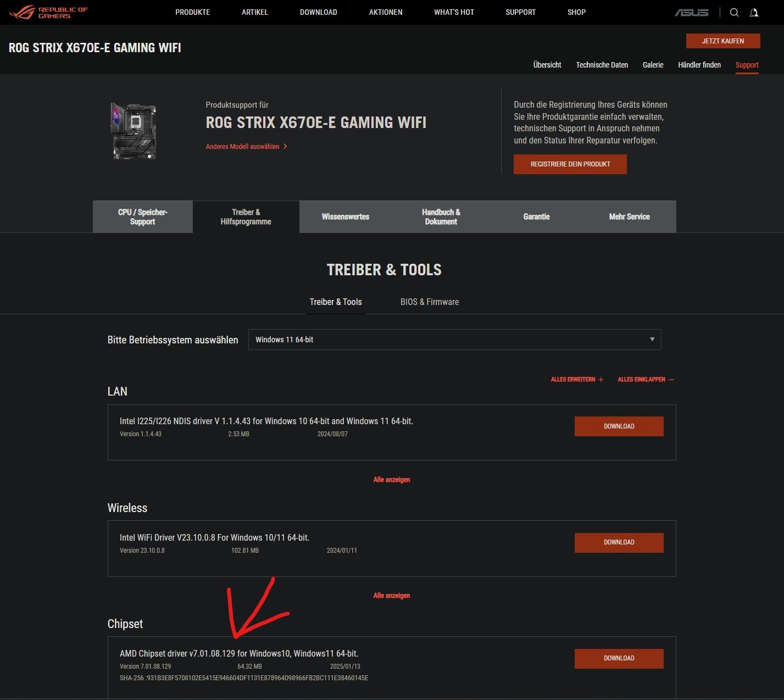
Task: Switch to CPU / Speicher-Support tab
Action: coord(143,216)
